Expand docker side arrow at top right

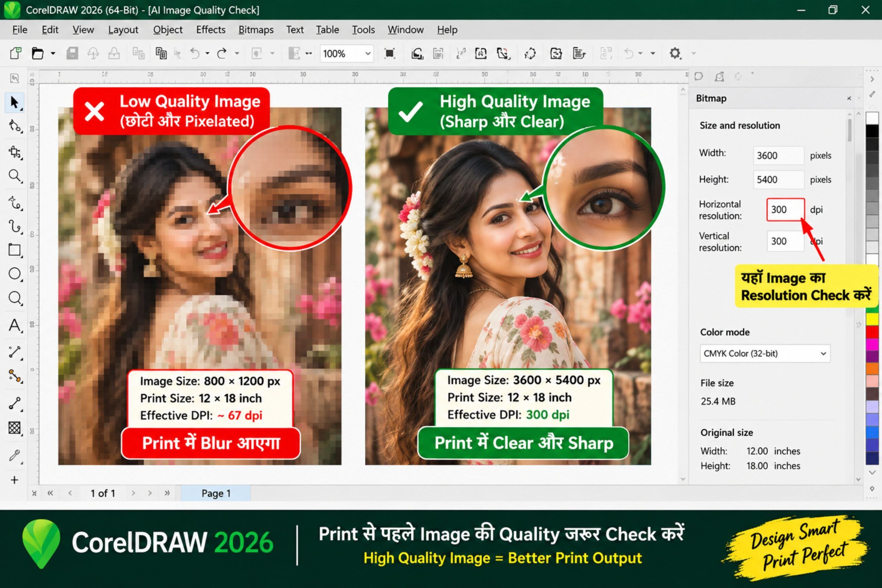pyautogui.click(x=872, y=79)
